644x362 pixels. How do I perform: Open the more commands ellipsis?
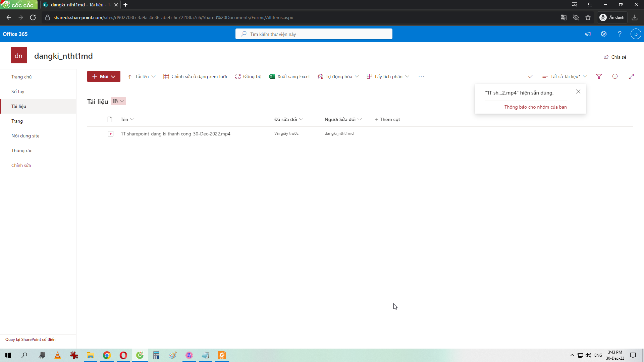(x=421, y=76)
